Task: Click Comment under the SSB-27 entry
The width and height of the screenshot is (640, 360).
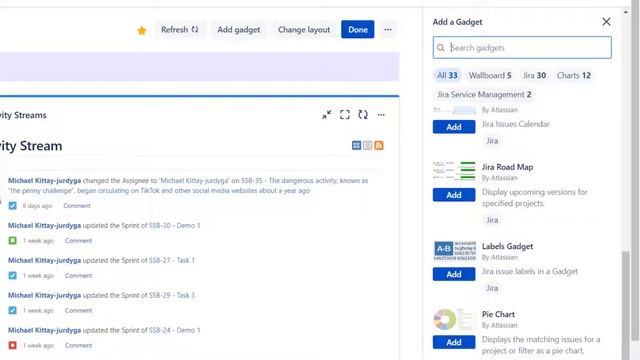Action: pyautogui.click(x=78, y=276)
